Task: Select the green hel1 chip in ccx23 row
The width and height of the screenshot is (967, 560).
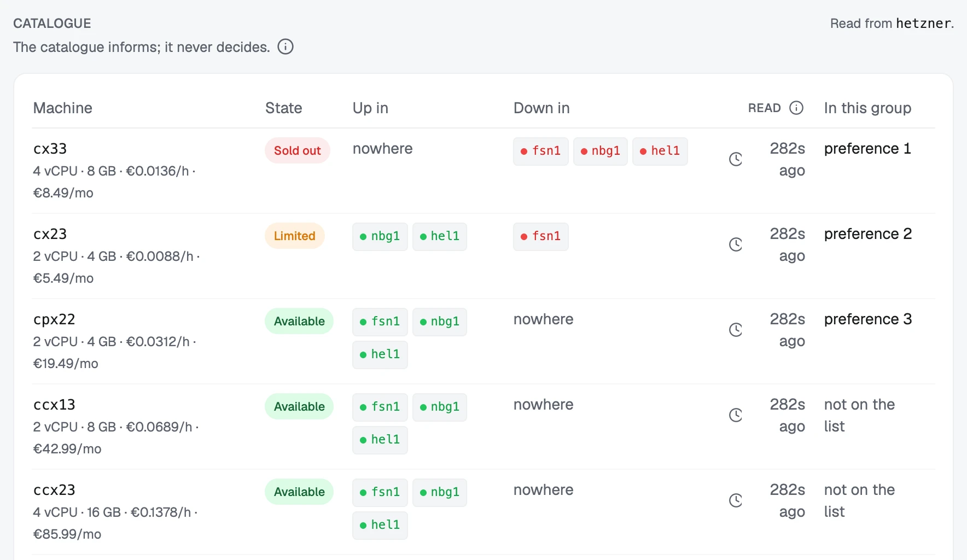Action: 380,525
